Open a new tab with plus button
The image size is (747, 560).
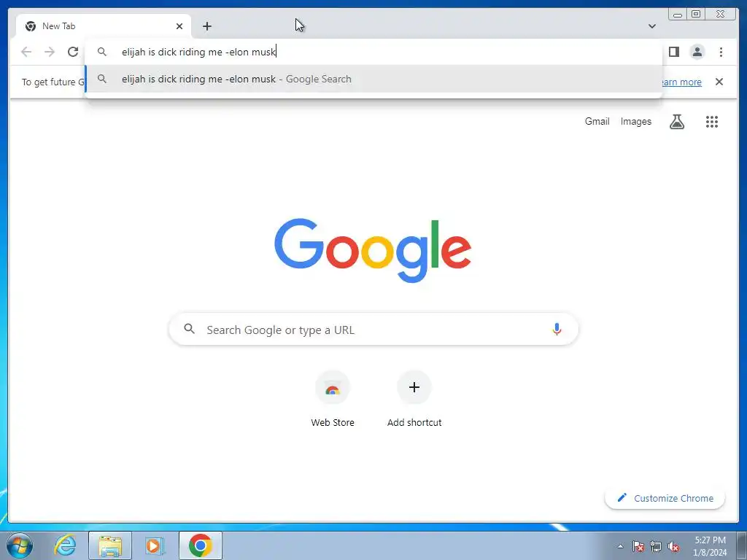(x=206, y=26)
